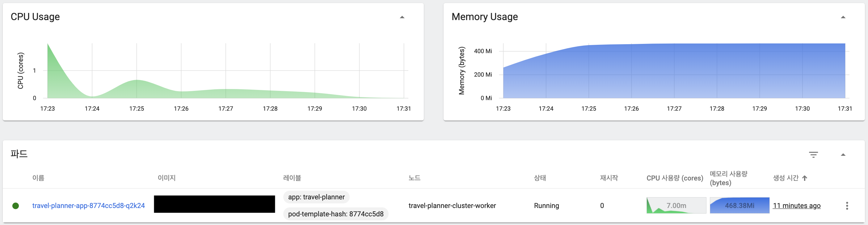This screenshot has height=225, width=868.
Task: Click the CPU 사용량 (cores) column header
Action: (x=675, y=178)
